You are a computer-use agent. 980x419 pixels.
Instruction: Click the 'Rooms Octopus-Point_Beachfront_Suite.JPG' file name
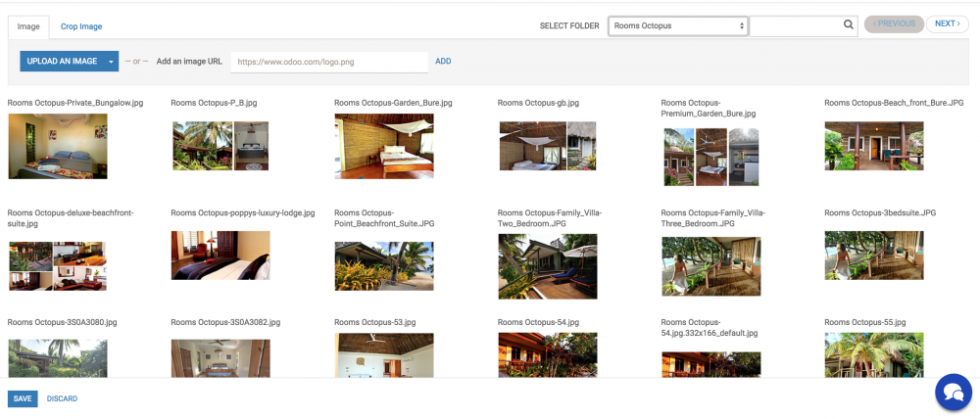(384, 218)
